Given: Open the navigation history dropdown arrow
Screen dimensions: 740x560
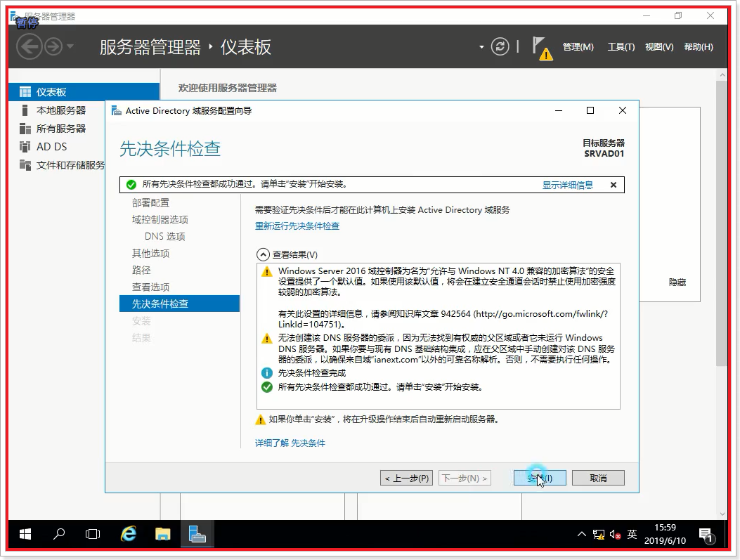Looking at the screenshot, I should [70, 46].
